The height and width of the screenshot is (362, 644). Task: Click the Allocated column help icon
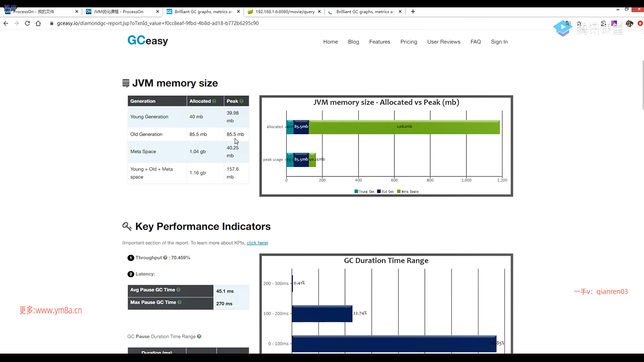point(214,101)
